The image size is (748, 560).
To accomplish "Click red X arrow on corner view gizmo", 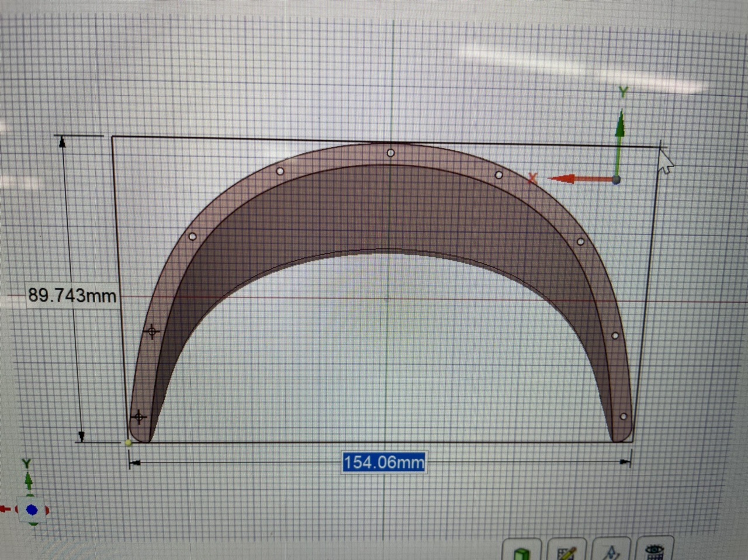I will (x=6, y=510).
